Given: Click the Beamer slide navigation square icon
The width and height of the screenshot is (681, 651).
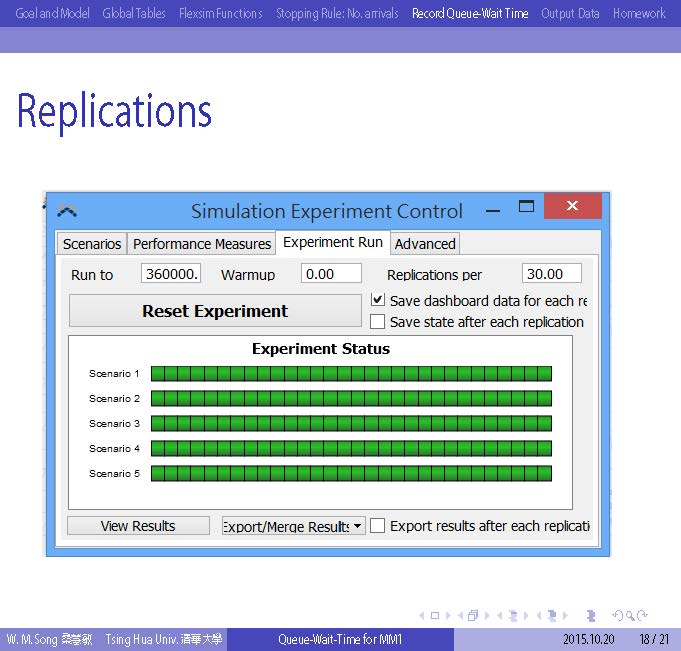Looking at the screenshot, I should [x=434, y=616].
